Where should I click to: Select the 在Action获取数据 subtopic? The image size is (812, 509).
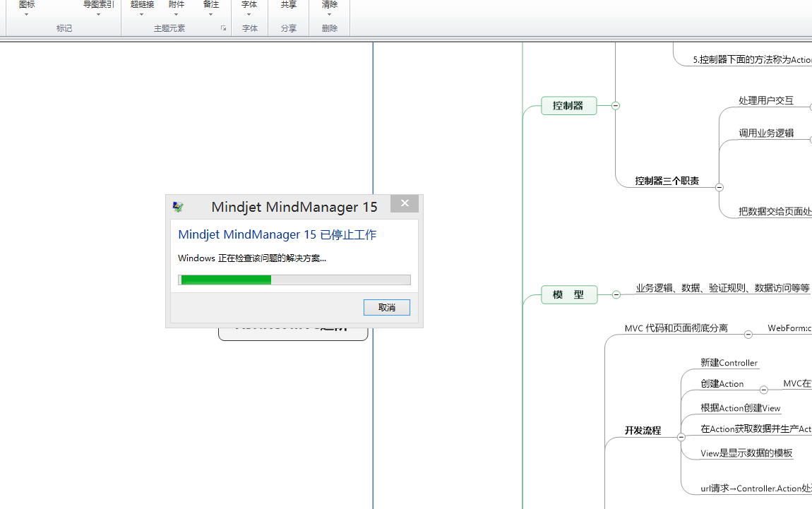(x=756, y=429)
